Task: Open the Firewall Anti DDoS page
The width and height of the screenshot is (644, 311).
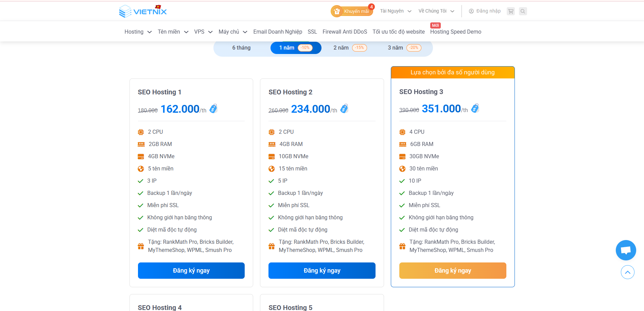Action: tap(345, 32)
